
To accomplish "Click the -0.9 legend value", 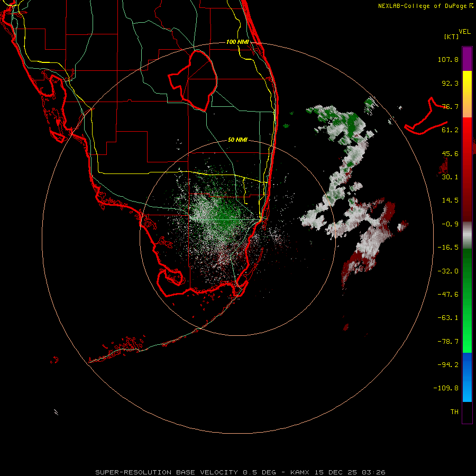I will pyautogui.click(x=450, y=224).
